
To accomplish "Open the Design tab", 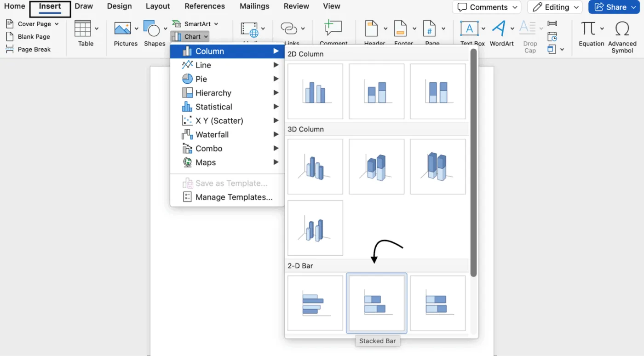I will click(119, 6).
